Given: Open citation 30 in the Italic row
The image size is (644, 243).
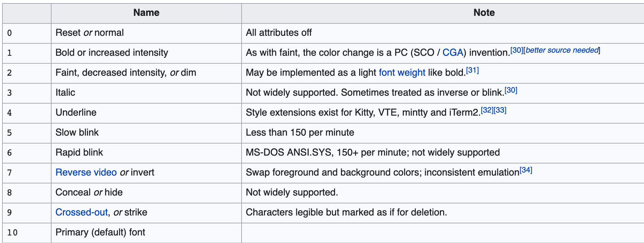Looking at the screenshot, I should (511, 90).
